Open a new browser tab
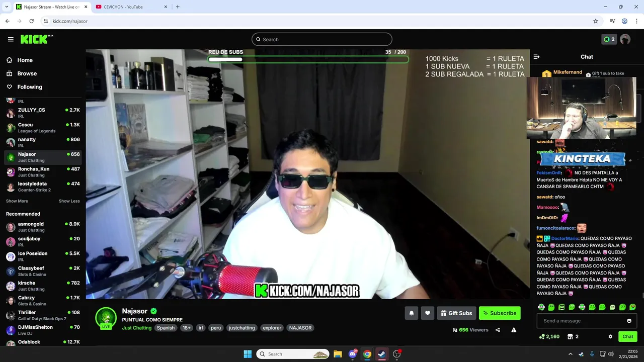This screenshot has height=362, width=644. (x=178, y=7)
